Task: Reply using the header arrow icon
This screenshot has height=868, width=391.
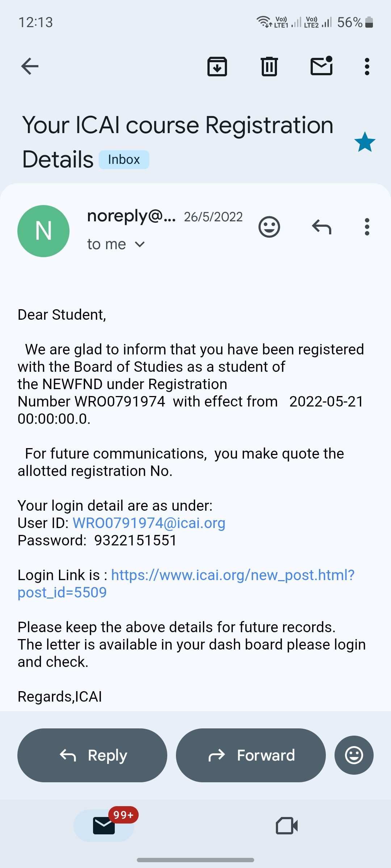Action: point(321,227)
